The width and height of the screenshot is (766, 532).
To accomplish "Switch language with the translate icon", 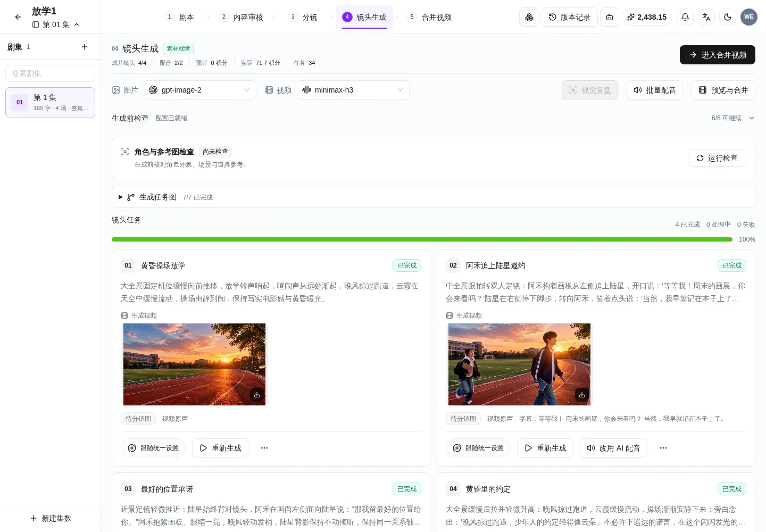I will pos(706,17).
